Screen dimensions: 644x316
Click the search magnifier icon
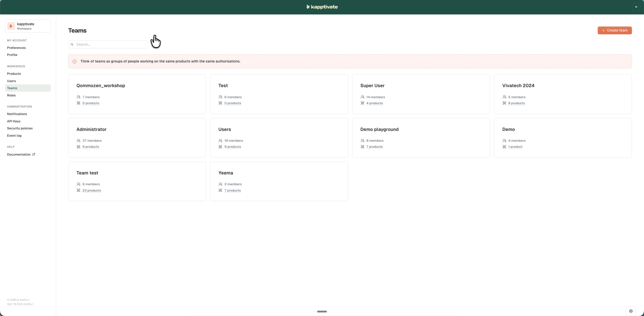[72, 44]
